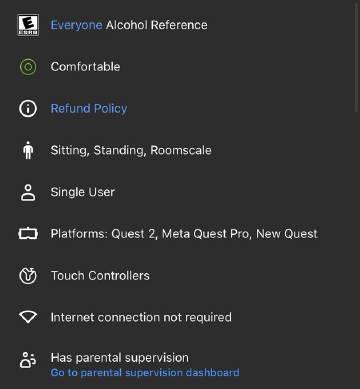Click the ESRB E rating badge icon
The height and width of the screenshot is (389, 360).
pyautogui.click(x=28, y=25)
